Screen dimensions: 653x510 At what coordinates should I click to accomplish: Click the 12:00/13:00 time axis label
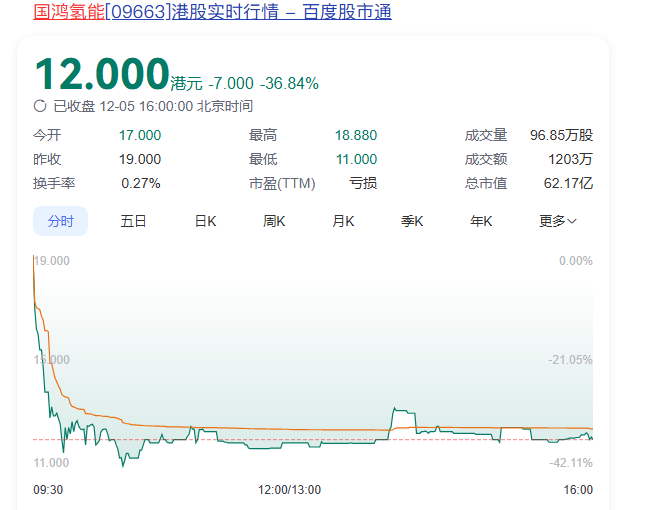coord(289,490)
